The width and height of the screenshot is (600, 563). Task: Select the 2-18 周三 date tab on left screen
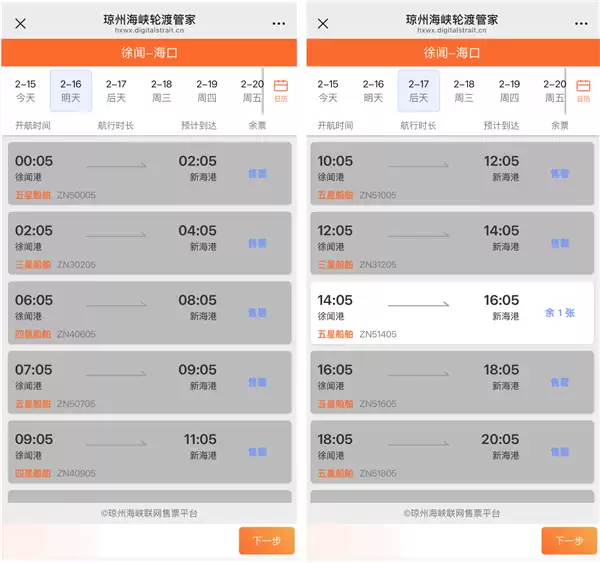[x=162, y=91]
